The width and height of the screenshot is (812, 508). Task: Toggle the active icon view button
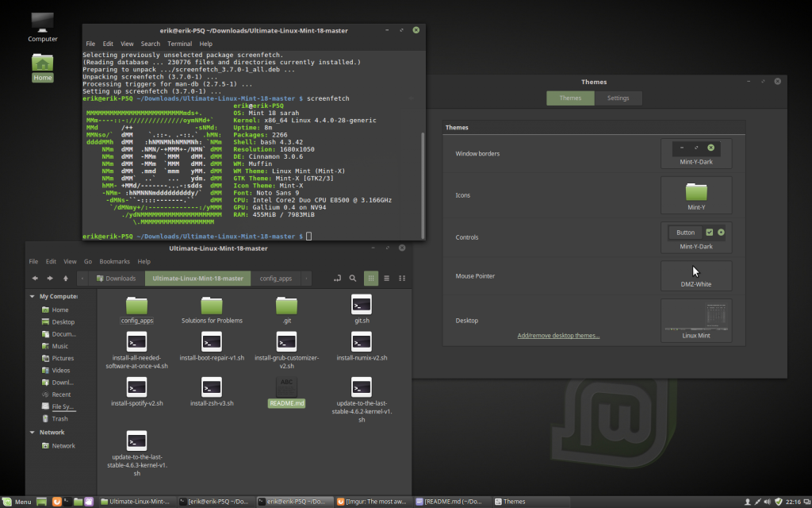(370, 278)
